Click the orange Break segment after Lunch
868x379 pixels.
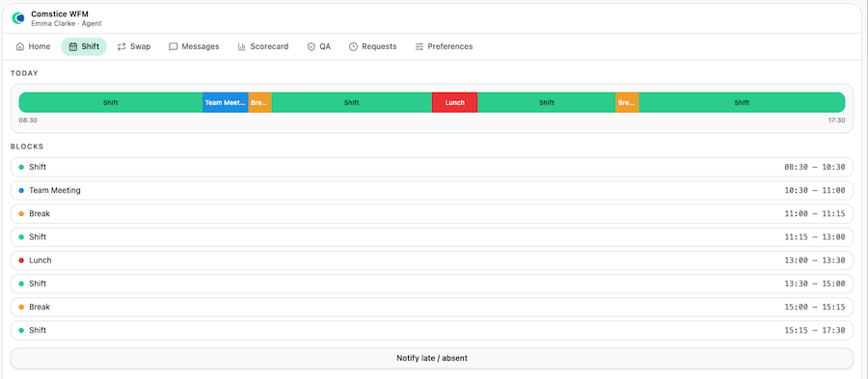pyautogui.click(x=627, y=102)
